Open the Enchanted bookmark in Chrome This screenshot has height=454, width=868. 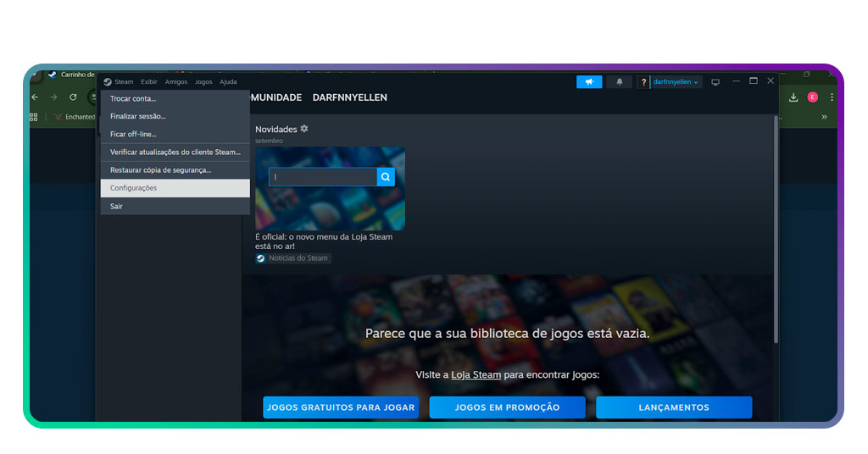pos(75,117)
